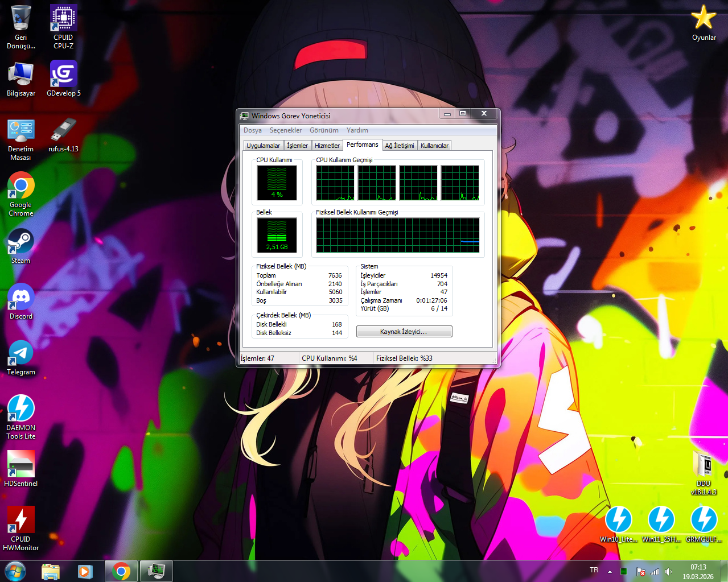Click the İş Parçacıkları value 704
Image resolution: width=728 pixels, height=582 pixels.
coord(442,284)
